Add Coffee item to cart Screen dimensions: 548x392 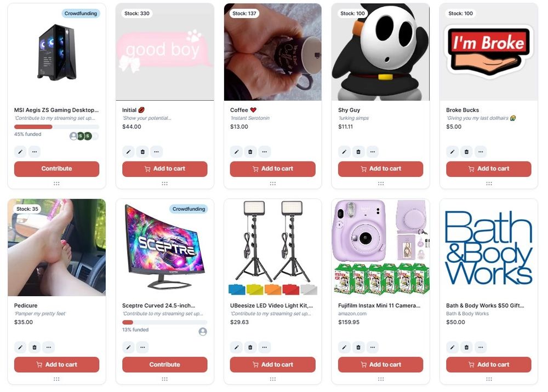tap(272, 169)
